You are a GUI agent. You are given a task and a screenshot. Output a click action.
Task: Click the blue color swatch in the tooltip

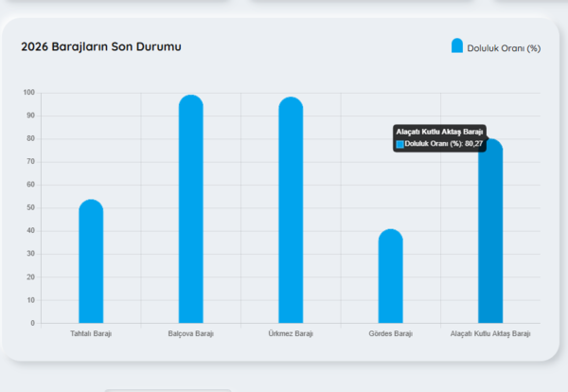[399, 144]
